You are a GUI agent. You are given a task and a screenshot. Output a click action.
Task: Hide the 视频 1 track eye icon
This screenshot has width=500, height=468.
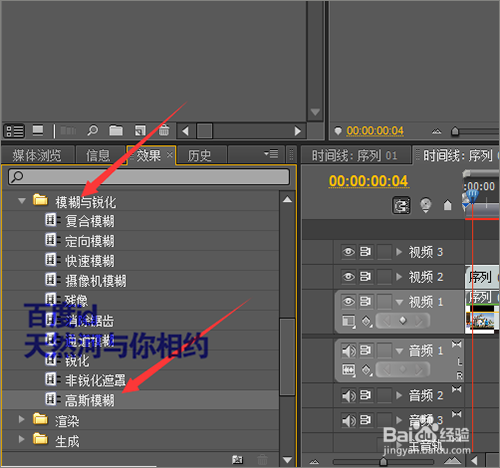[349, 302]
